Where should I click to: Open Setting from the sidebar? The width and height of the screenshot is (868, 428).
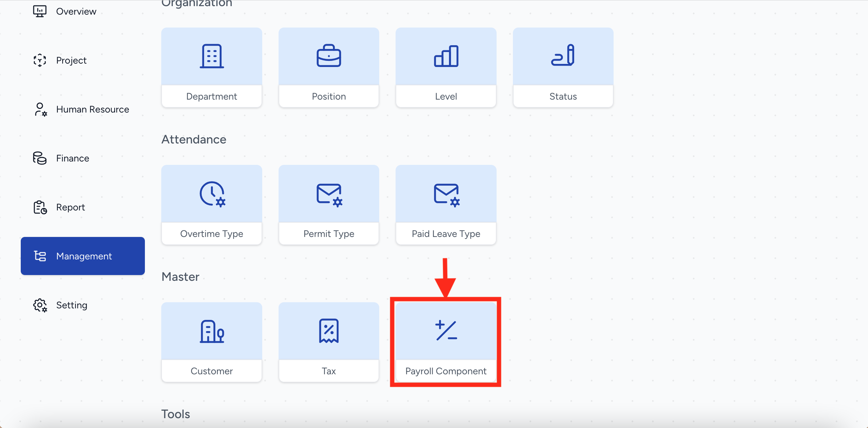coord(71,305)
